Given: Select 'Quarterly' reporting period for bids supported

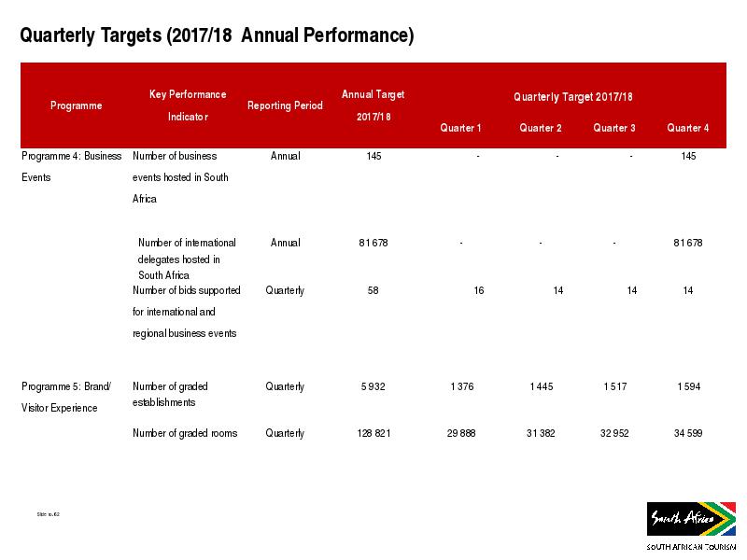Looking at the screenshot, I should pos(285,290).
